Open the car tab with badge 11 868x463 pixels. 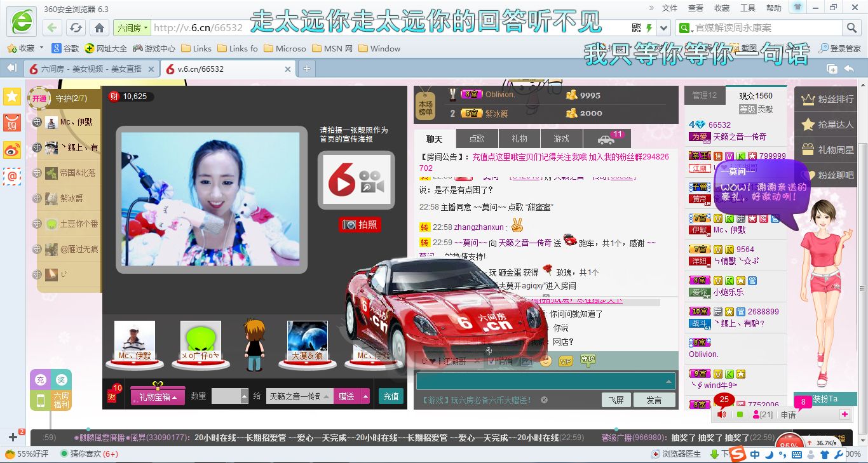[607, 138]
